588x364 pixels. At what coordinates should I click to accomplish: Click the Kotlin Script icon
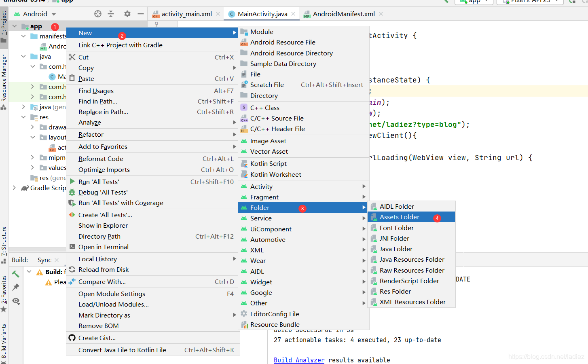click(x=244, y=163)
